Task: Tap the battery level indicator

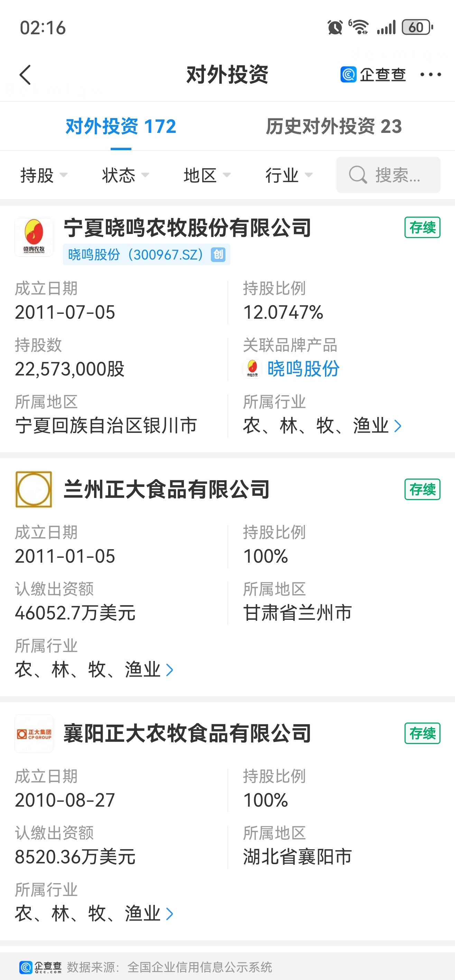Action: 418,27
